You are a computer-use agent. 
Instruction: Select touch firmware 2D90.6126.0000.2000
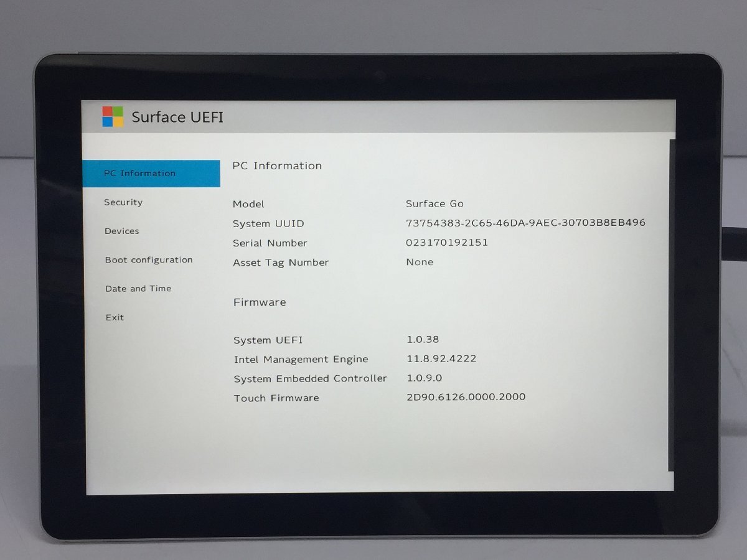click(x=466, y=397)
